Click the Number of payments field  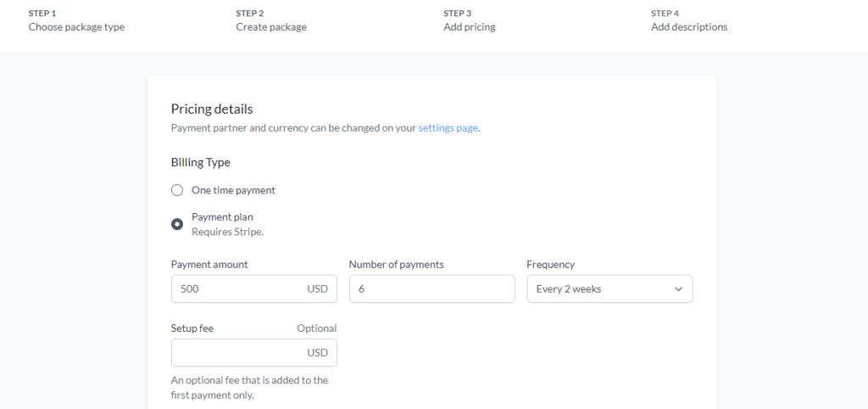pyautogui.click(x=431, y=289)
